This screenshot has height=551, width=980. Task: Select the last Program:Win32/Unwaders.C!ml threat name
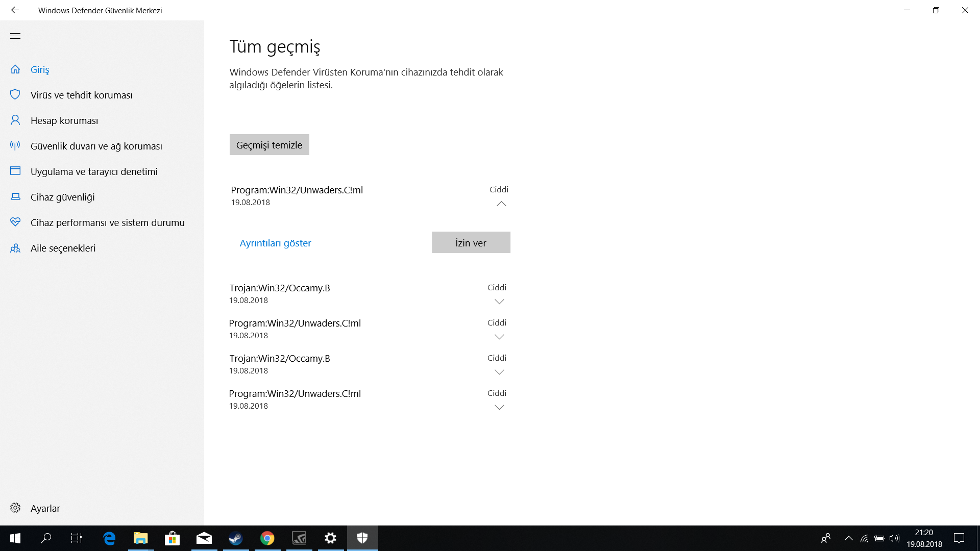[x=295, y=393]
